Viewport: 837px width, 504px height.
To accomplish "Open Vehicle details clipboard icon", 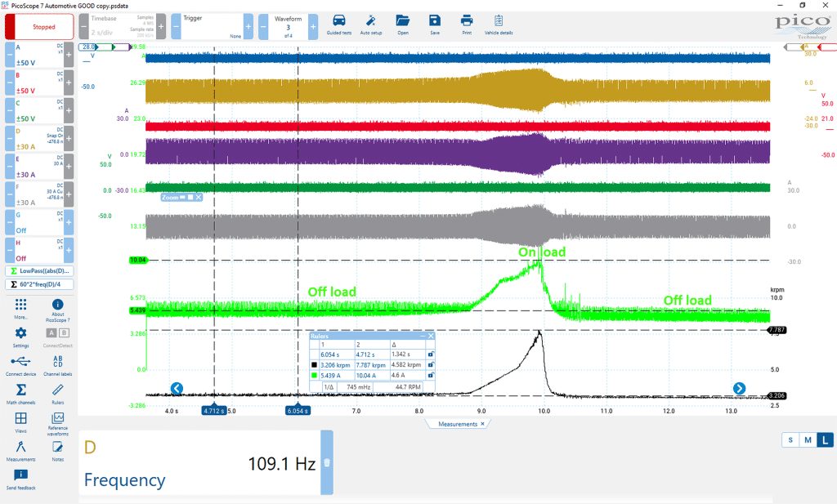I will 499,25.
